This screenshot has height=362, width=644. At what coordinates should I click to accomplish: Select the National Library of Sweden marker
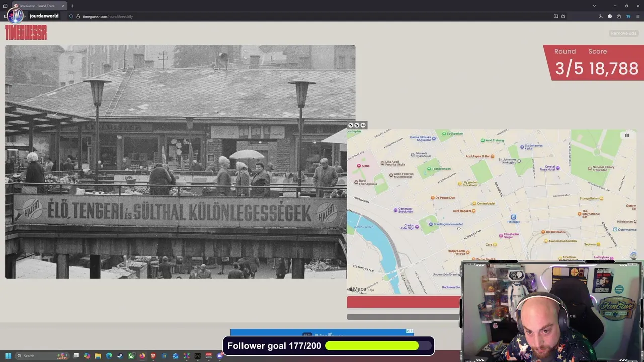tap(589, 168)
